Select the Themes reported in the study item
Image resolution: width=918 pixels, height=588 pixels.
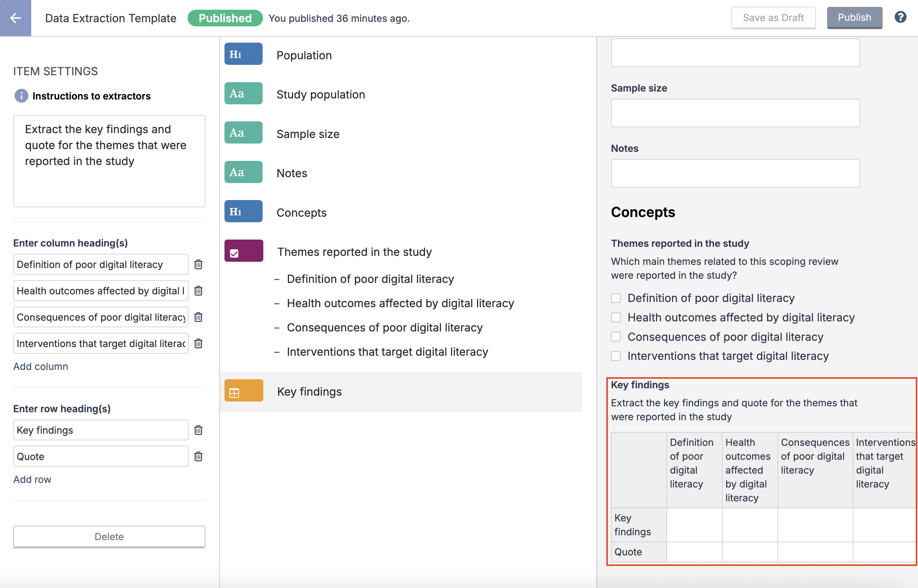(x=354, y=252)
